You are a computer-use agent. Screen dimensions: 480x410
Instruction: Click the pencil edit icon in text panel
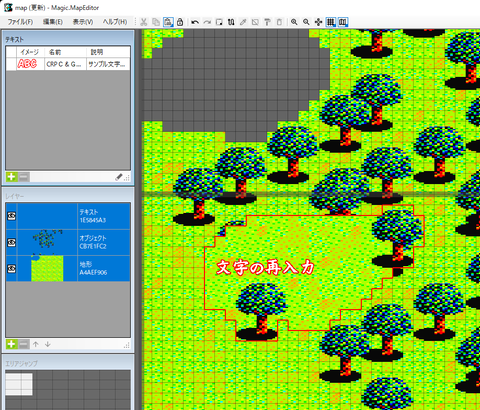pyautogui.click(x=119, y=177)
